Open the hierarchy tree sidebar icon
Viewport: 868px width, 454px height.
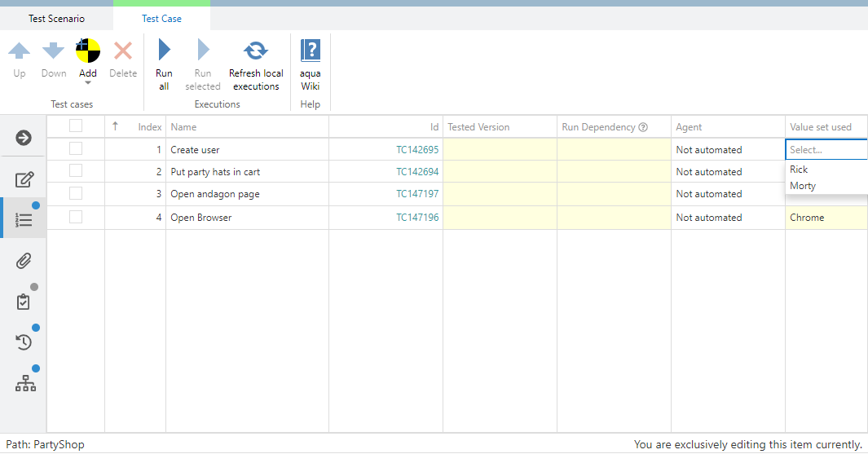pos(25,384)
